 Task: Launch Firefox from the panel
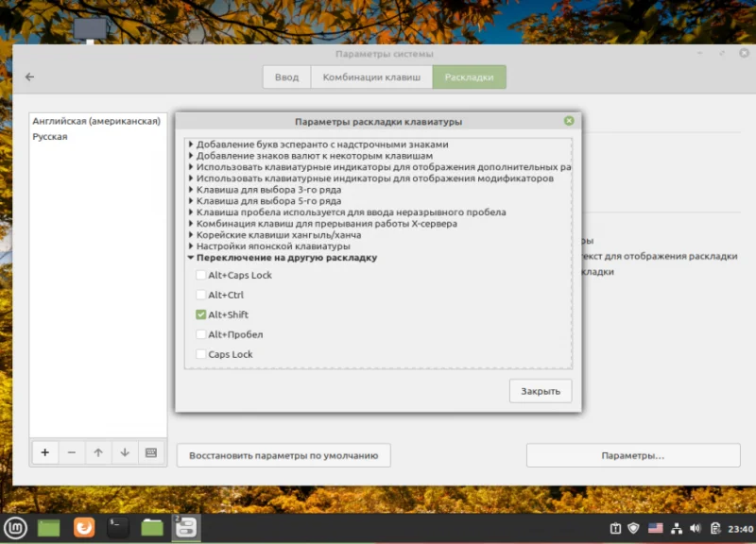tap(84, 527)
